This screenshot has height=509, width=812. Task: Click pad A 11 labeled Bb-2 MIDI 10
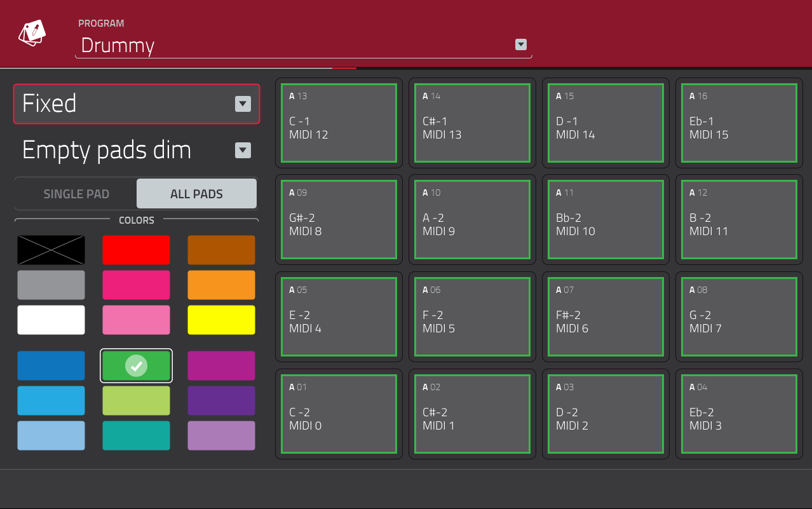pyautogui.click(x=606, y=220)
